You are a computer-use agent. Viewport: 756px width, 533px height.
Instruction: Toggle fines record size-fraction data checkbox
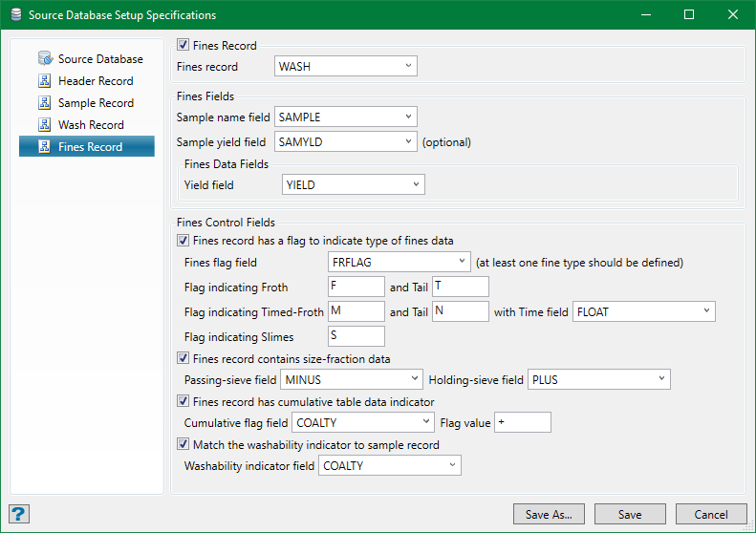pyautogui.click(x=184, y=359)
